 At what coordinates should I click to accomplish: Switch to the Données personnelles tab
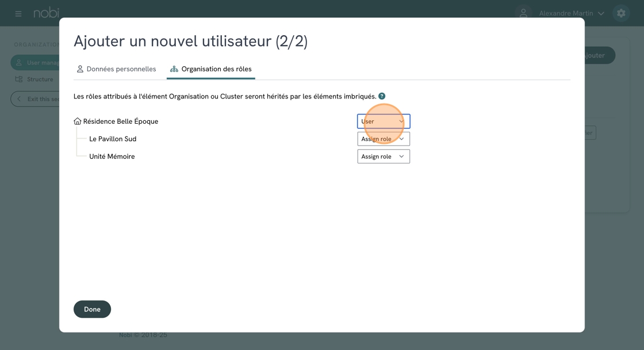[x=116, y=69]
